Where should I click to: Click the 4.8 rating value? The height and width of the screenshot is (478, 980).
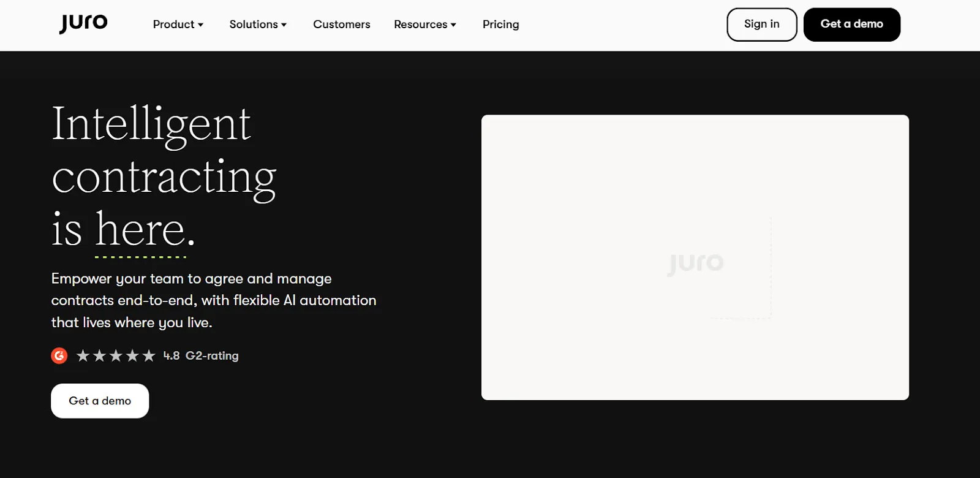click(171, 355)
